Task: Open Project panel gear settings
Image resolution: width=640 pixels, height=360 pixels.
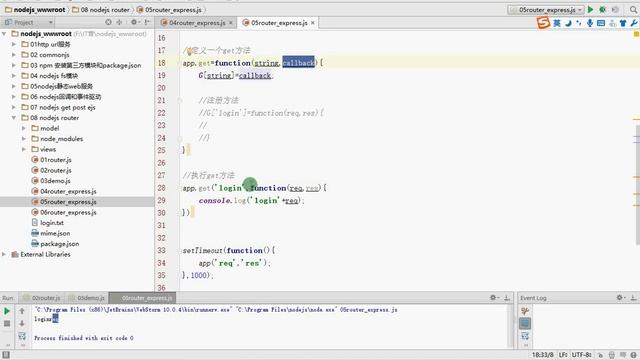Action: 134,22
